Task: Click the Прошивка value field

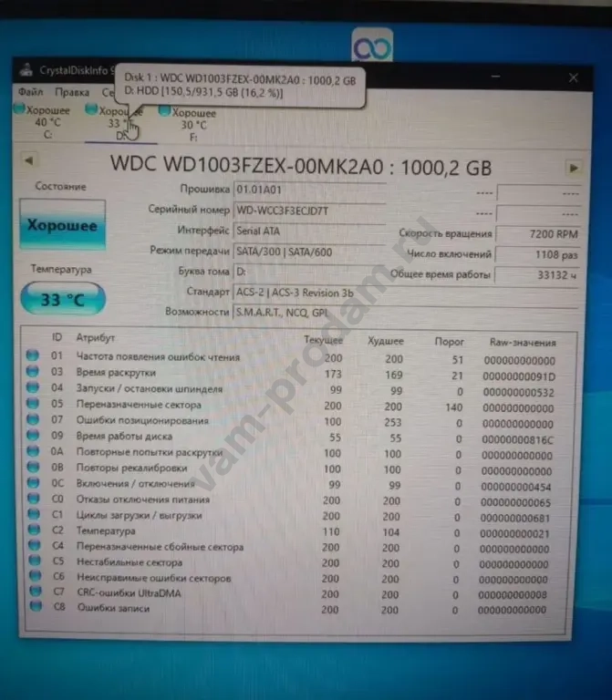Action: [x=309, y=190]
